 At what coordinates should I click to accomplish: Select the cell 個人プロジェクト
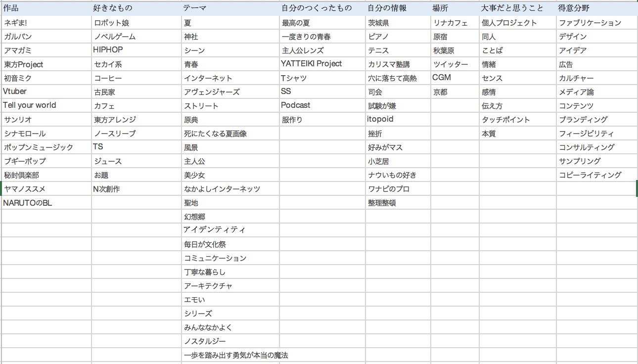pos(517,23)
